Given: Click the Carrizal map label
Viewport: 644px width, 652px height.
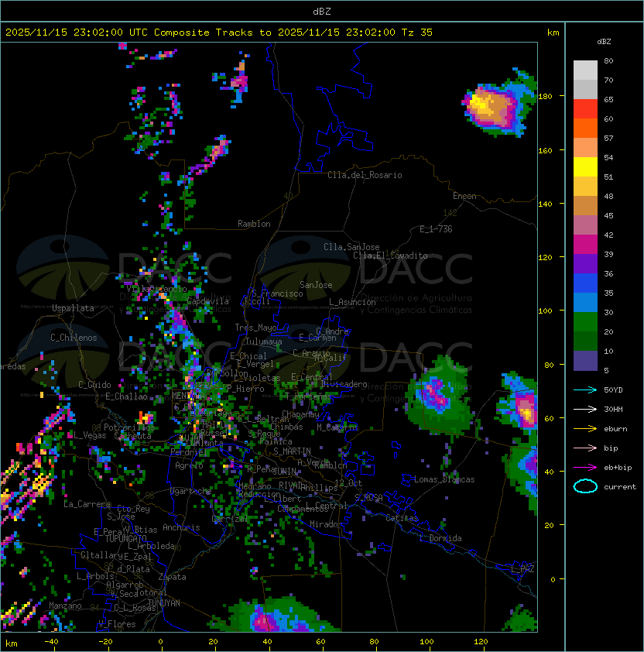Looking at the screenshot, I should click(230, 519).
